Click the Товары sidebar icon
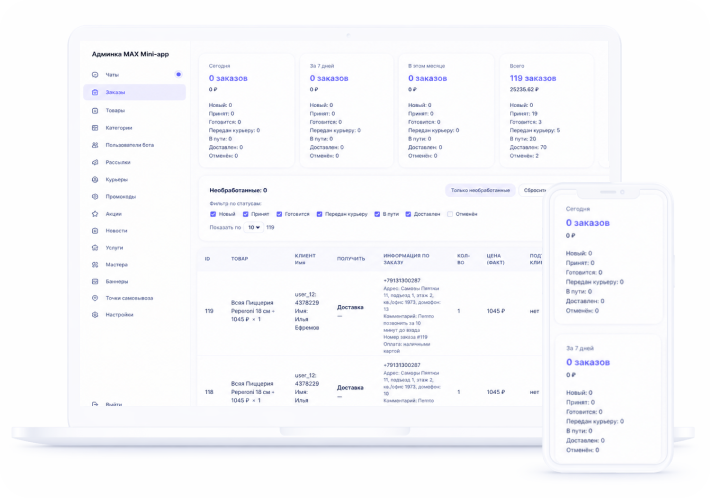Image resolution: width=710 pixels, height=498 pixels. pos(95,110)
